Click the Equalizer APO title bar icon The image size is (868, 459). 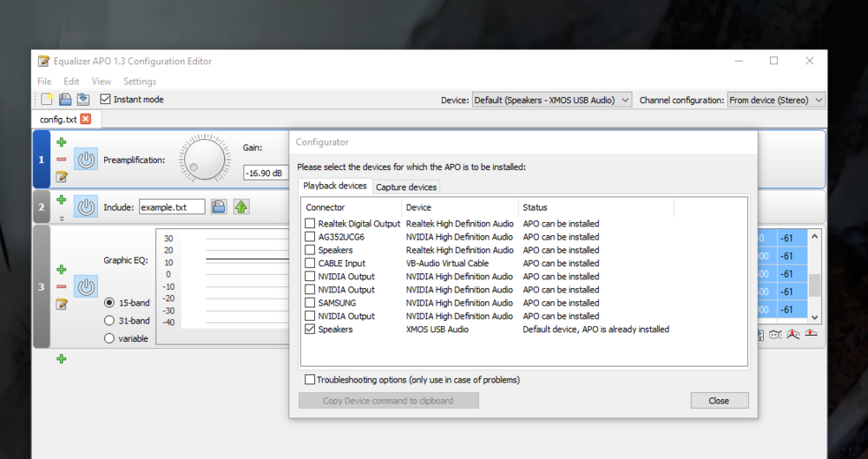tap(43, 62)
